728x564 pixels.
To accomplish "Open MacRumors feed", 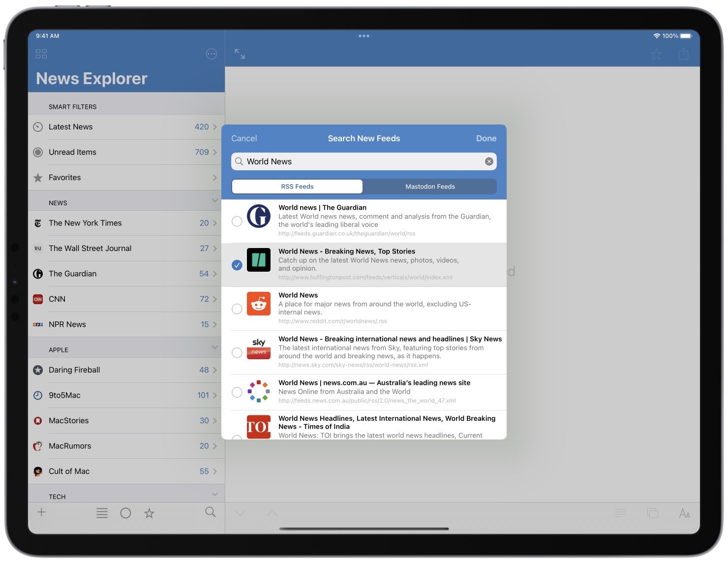I will tap(126, 446).
